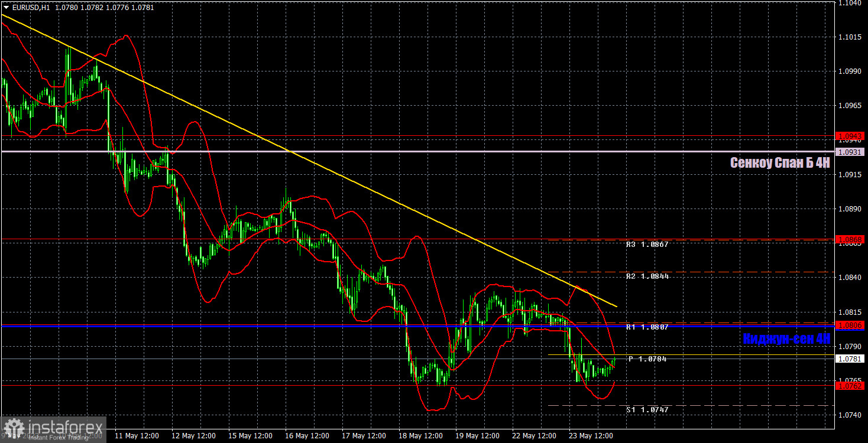Click the 1.0890 price axis value
The width and height of the screenshot is (868, 443).
coord(851,209)
